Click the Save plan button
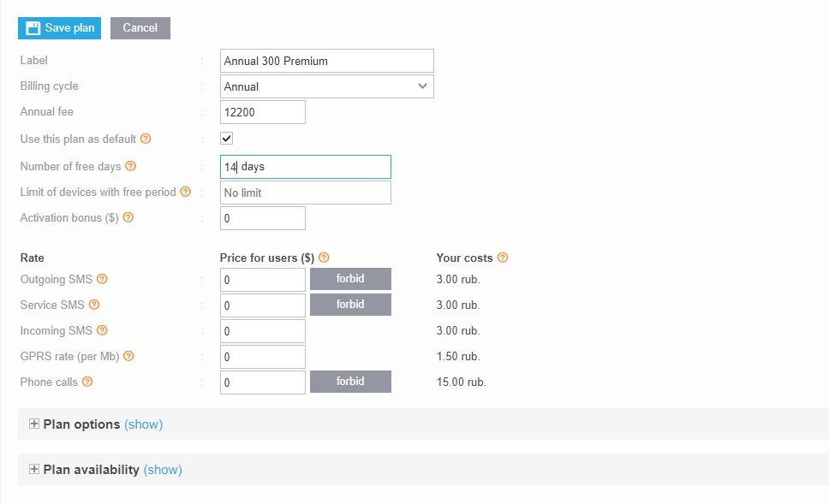 (59, 28)
